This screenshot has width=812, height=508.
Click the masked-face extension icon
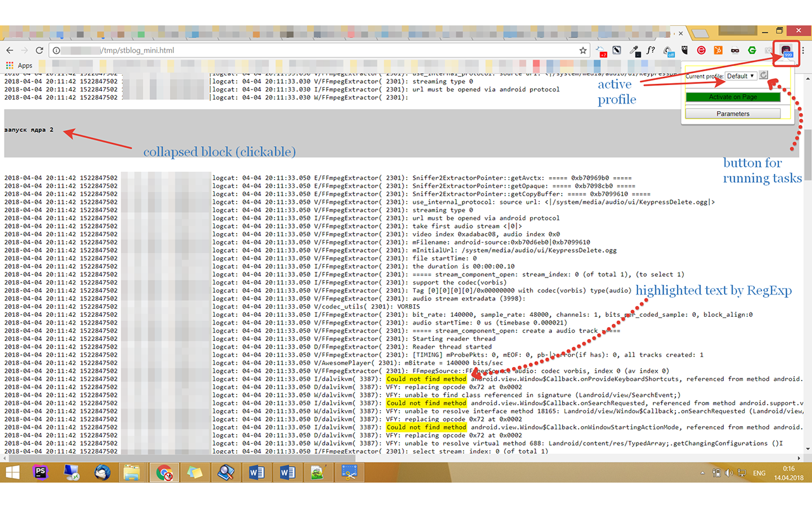[735, 50]
